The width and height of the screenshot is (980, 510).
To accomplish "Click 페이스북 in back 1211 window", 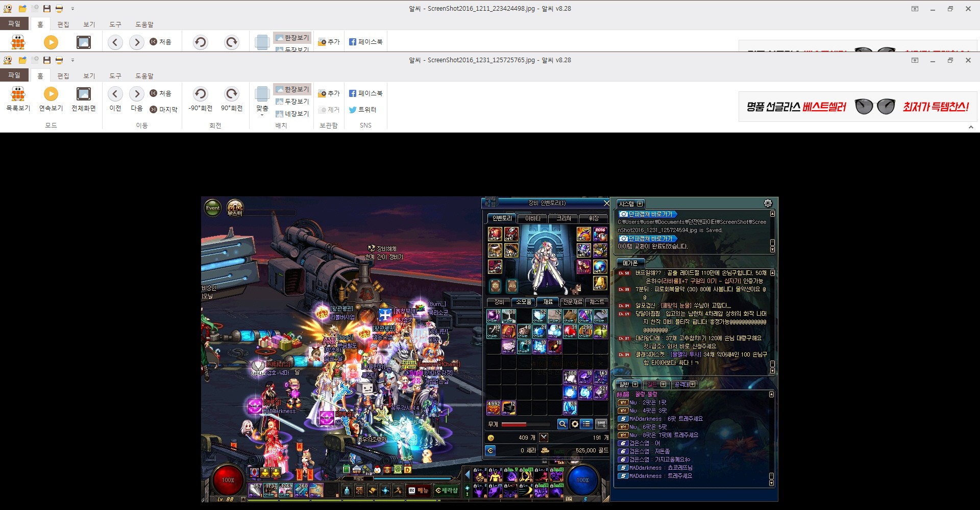I will (x=365, y=42).
